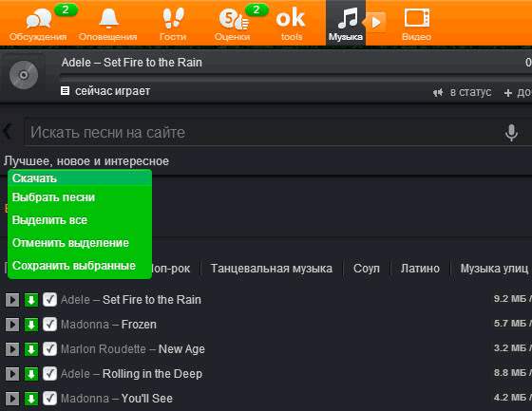Open the Гости footprints section
This screenshot has width=532, height=411.
pos(173,25)
